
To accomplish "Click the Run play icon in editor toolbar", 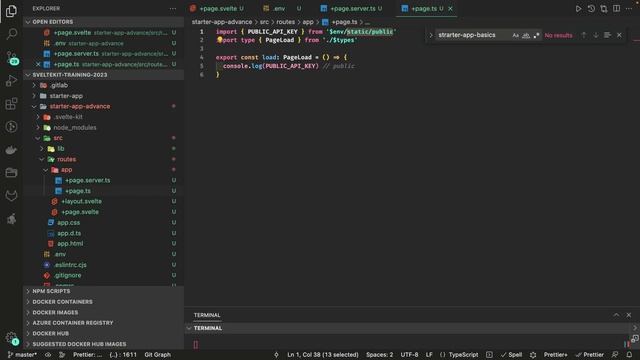I will [x=578, y=9].
